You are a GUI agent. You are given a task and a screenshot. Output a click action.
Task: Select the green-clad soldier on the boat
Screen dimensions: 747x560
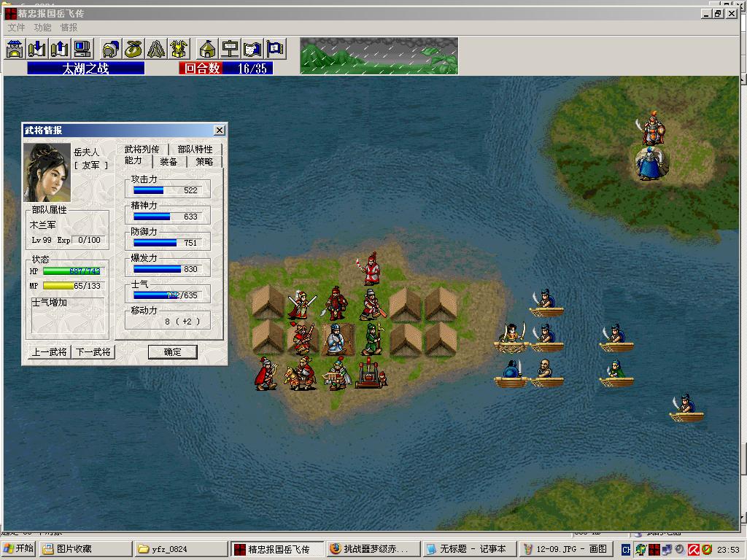616,373
